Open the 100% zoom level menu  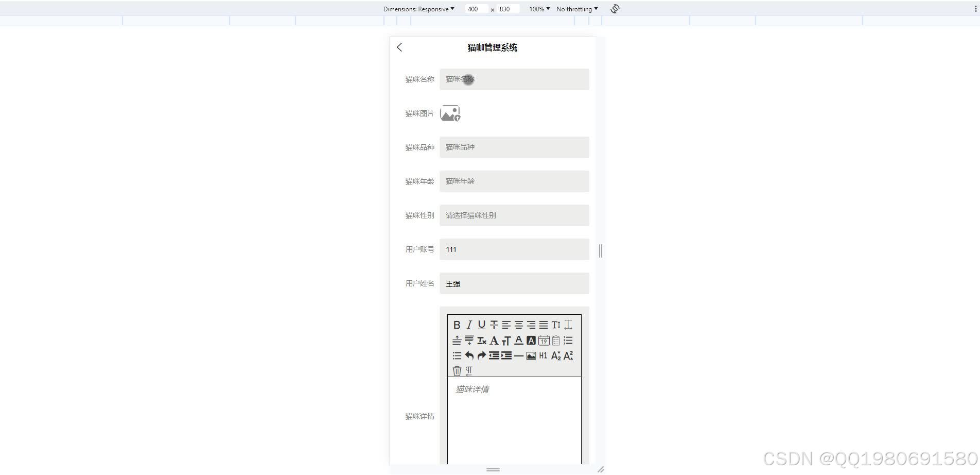tap(538, 9)
